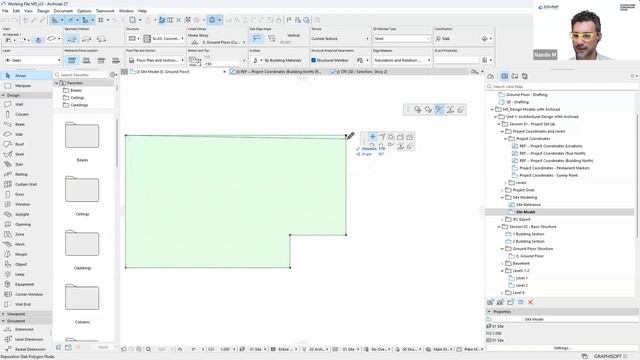Collapse the Project Coordinates folder
The height and width of the screenshot is (360, 640).
tap(506, 139)
